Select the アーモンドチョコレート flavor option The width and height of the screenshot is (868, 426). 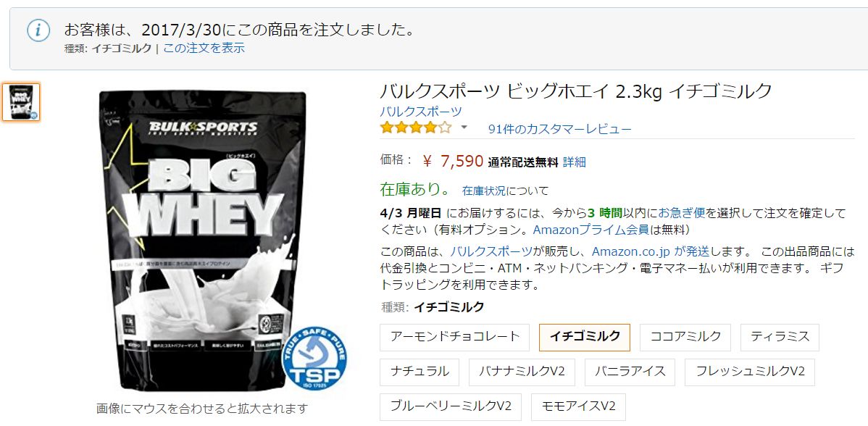[x=454, y=337]
